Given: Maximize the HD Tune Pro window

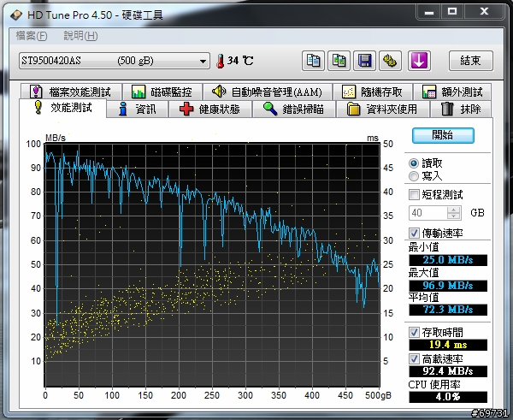Looking at the screenshot, I should point(452,12).
